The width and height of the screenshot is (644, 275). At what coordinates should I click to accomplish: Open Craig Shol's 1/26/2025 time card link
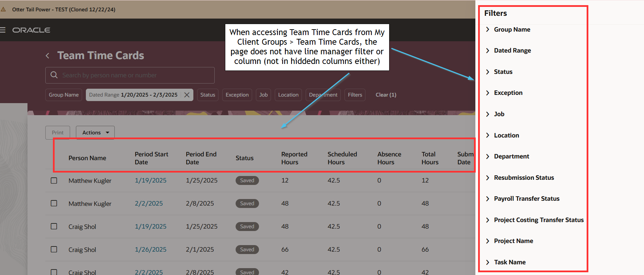pos(150,250)
